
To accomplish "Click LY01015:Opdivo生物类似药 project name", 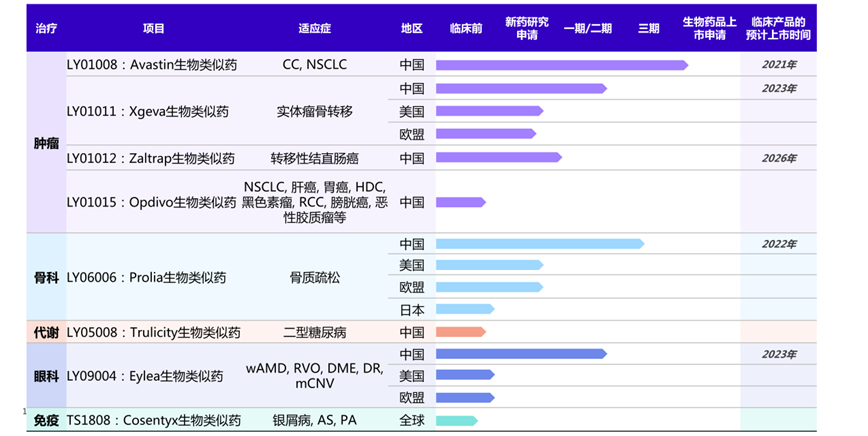I will [x=152, y=203].
